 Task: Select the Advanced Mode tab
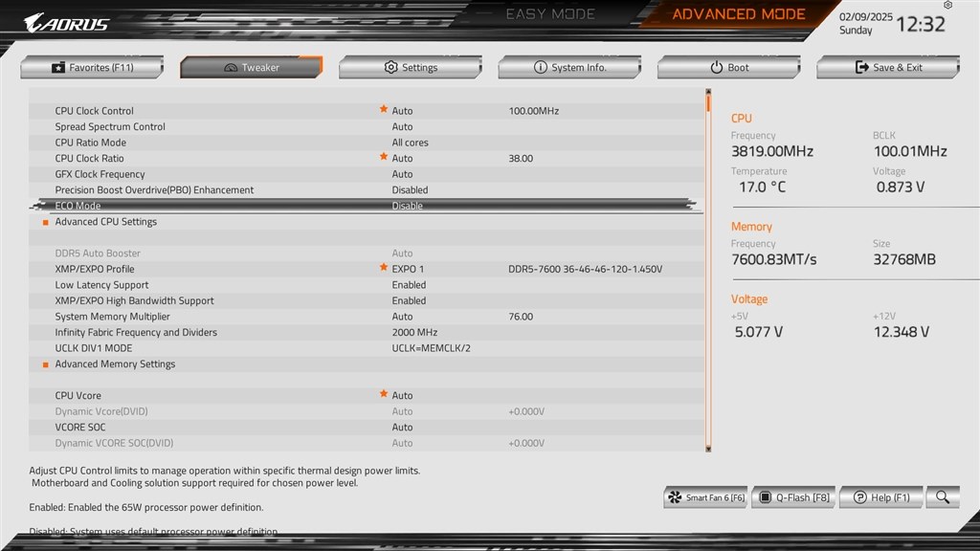(738, 13)
